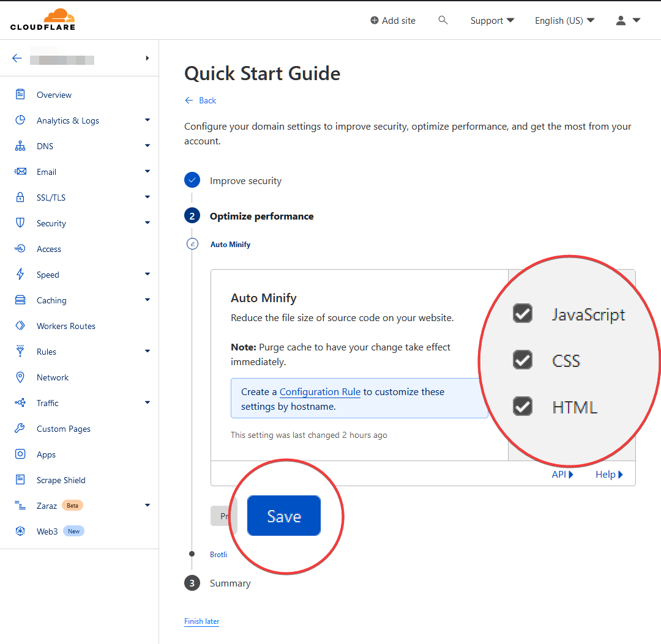Click the Rules filter icon
Screen dimensions: 661x644
(20, 351)
